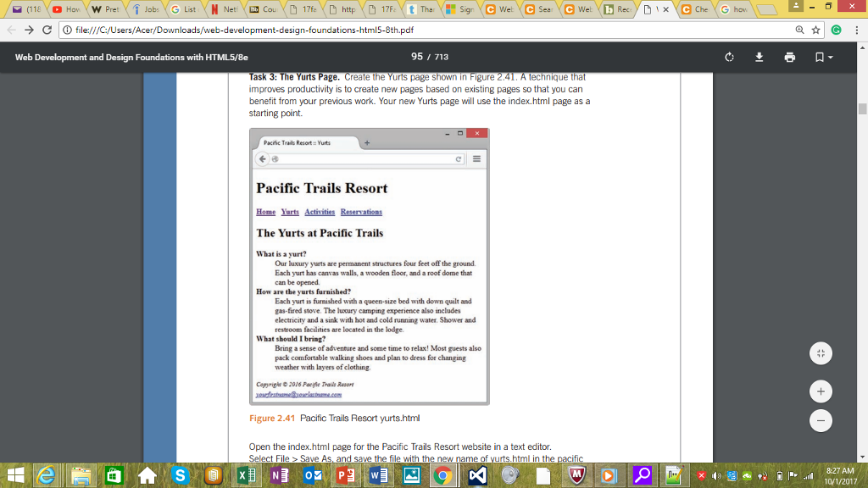Open Internet Explorer from the taskbar
The width and height of the screenshot is (868, 488).
pyautogui.click(x=47, y=475)
